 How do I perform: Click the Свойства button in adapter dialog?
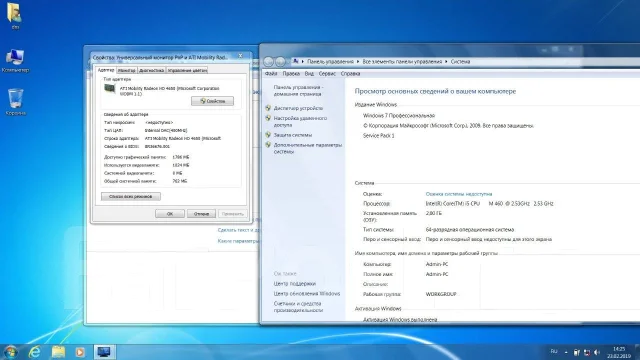tap(212, 101)
